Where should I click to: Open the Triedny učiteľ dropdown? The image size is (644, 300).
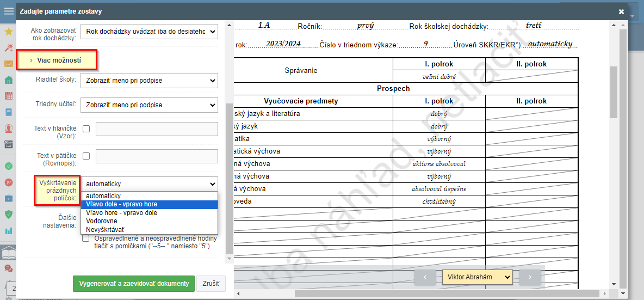pos(149,105)
